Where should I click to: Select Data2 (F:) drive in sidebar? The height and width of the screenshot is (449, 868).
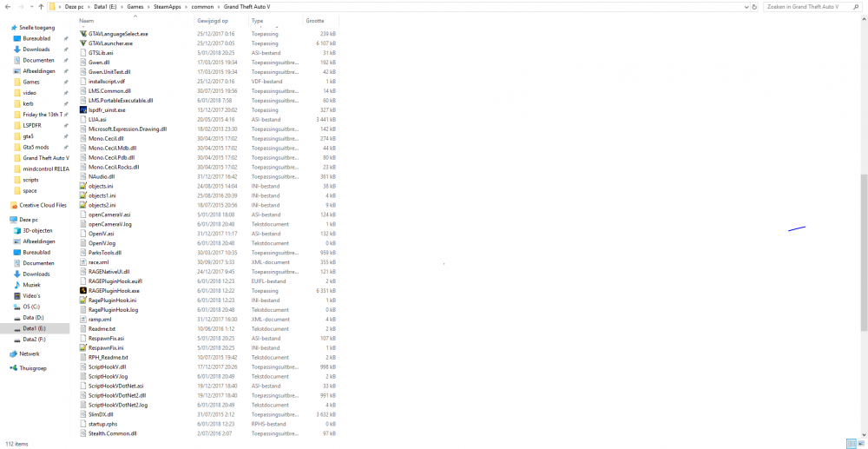coord(36,340)
